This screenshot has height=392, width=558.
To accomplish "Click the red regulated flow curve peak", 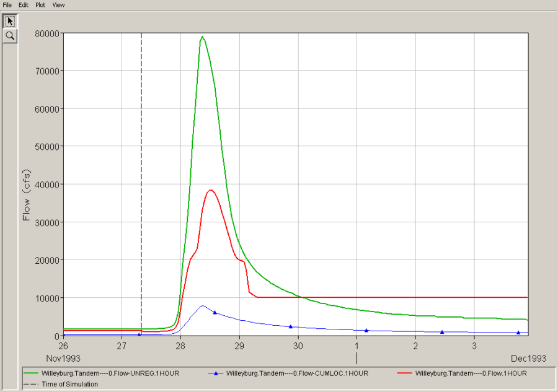I will (x=211, y=190).
